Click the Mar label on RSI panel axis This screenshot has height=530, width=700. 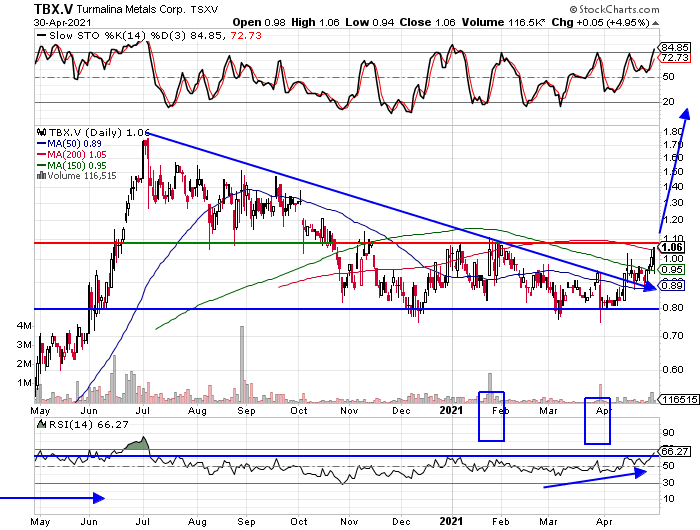(548, 522)
